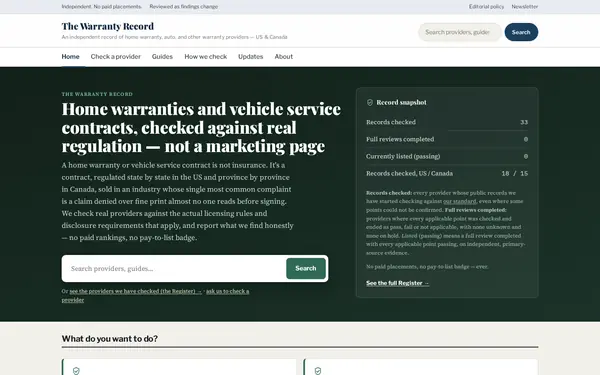Click the small THE WARRANTY RECORD eyebrow label

click(97, 94)
